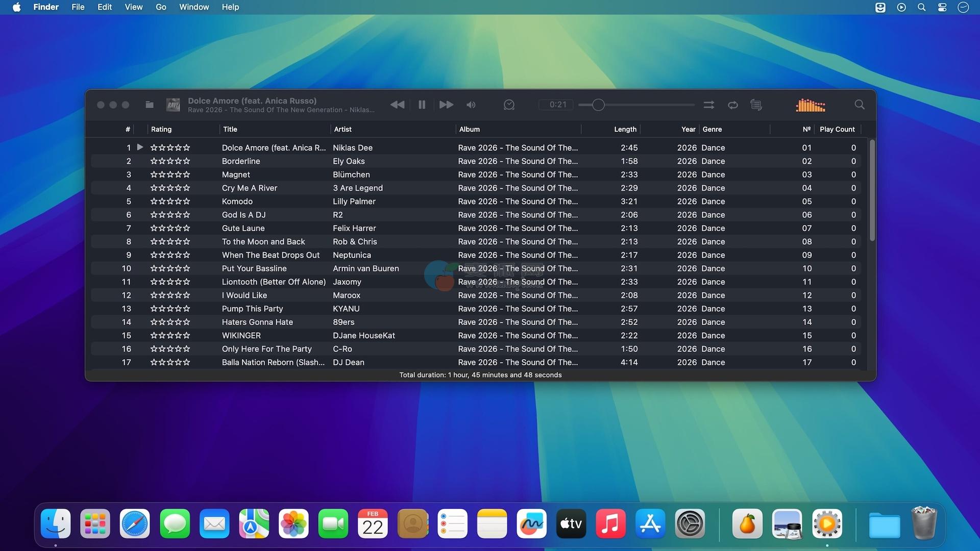
Task: Click the search magnifier in the player
Action: point(860,105)
